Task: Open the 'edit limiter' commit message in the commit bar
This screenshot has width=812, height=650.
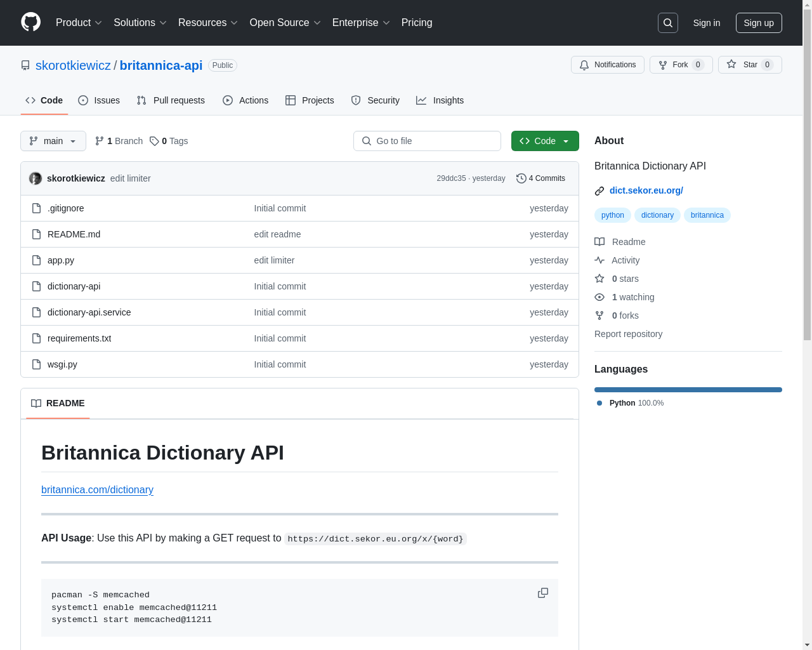Action: 131,178
